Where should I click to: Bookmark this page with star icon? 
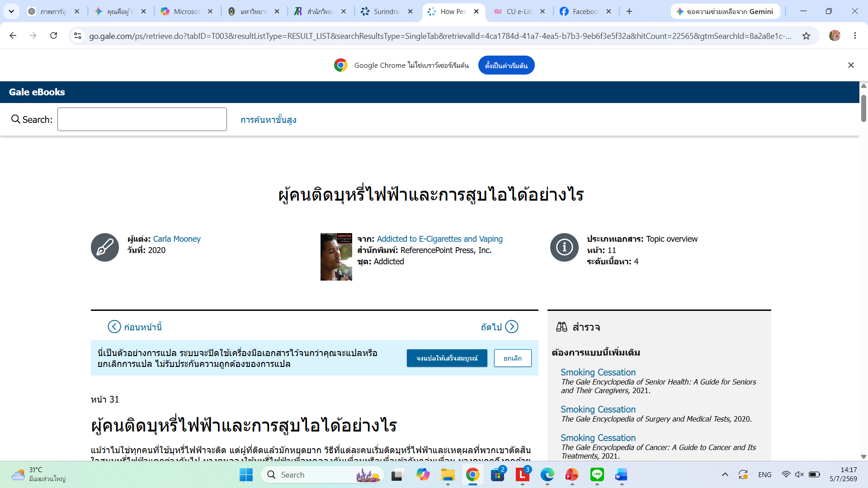(x=806, y=36)
